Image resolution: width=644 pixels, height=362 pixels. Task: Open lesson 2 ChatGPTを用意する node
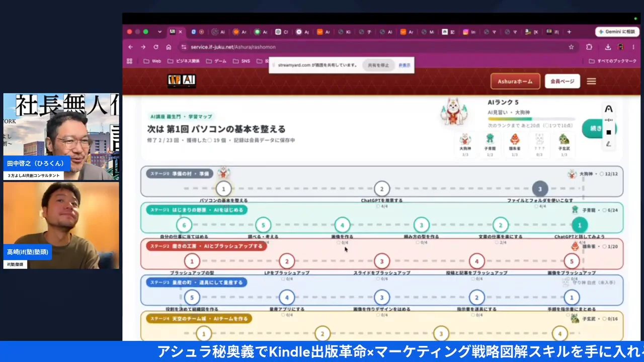(382, 189)
